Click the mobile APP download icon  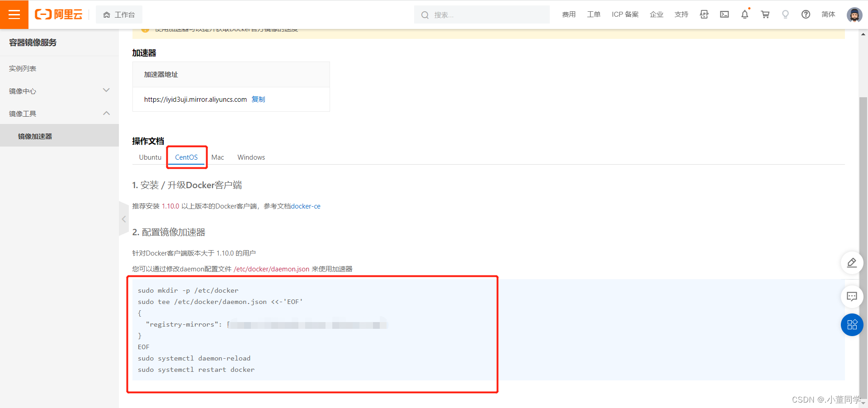pos(704,14)
